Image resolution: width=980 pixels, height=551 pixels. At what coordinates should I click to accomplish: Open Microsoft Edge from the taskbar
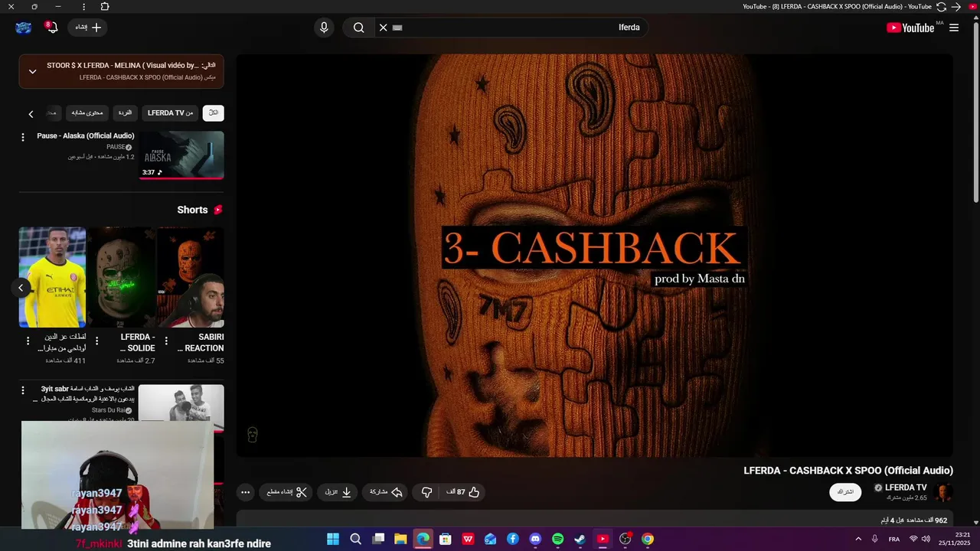click(x=423, y=539)
